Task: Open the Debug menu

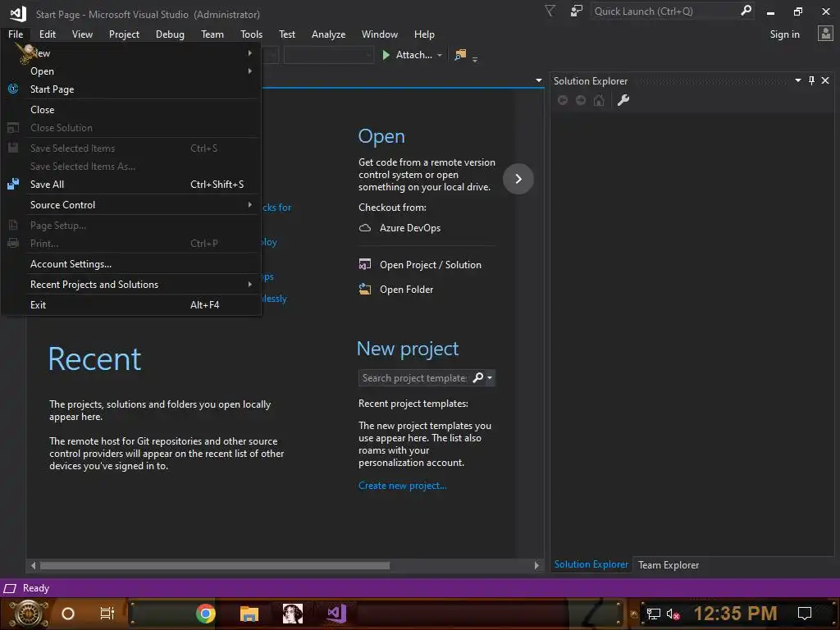Action: tap(170, 34)
